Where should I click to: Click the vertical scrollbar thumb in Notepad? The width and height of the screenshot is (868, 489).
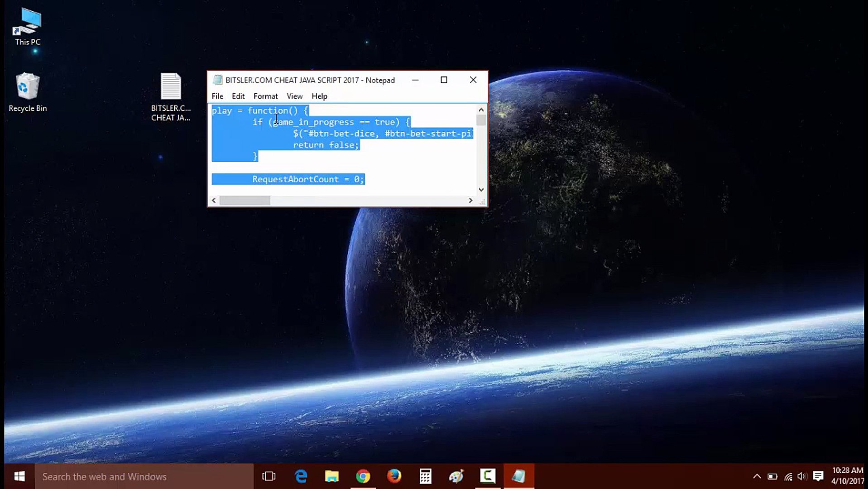pyautogui.click(x=481, y=120)
